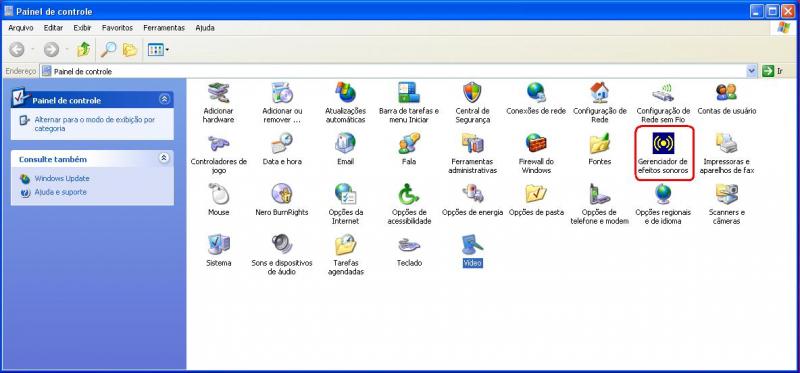The height and width of the screenshot is (373, 800).
Task: Open the Fala speech settings
Action: 409,148
